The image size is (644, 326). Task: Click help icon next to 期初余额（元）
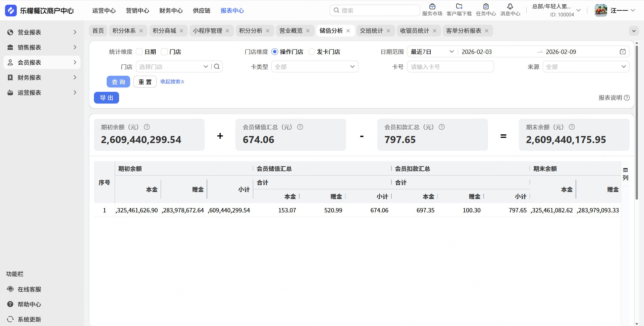click(x=147, y=127)
